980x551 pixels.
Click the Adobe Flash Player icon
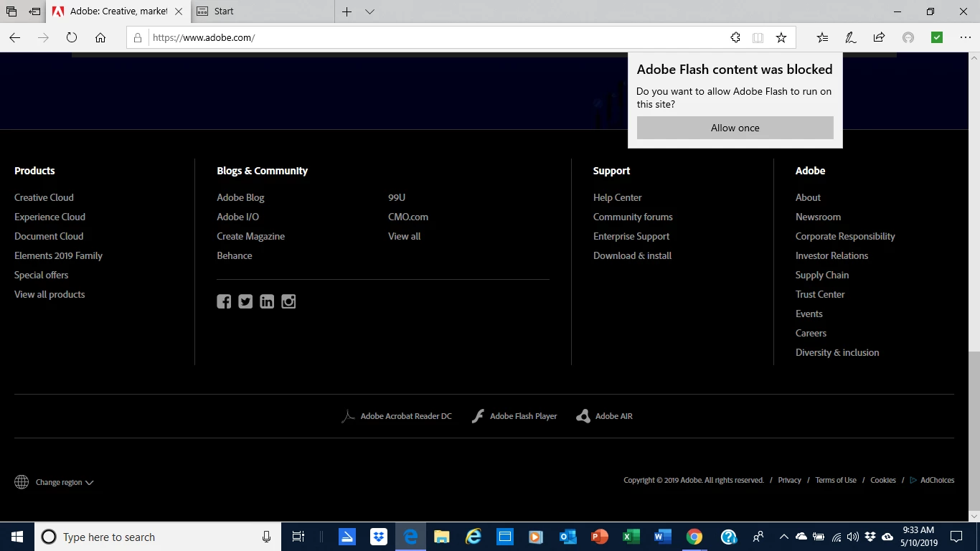click(478, 416)
